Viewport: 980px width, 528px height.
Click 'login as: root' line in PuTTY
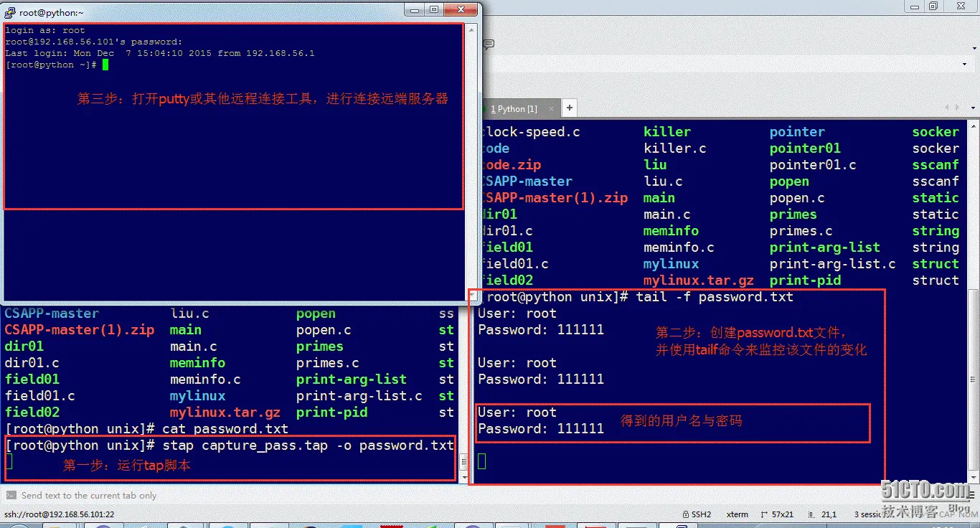tap(45, 30)
